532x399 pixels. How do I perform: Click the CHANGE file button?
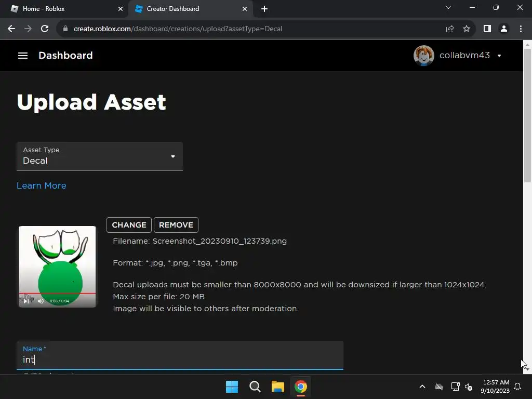pyautogui.click(x=129, y=225)
